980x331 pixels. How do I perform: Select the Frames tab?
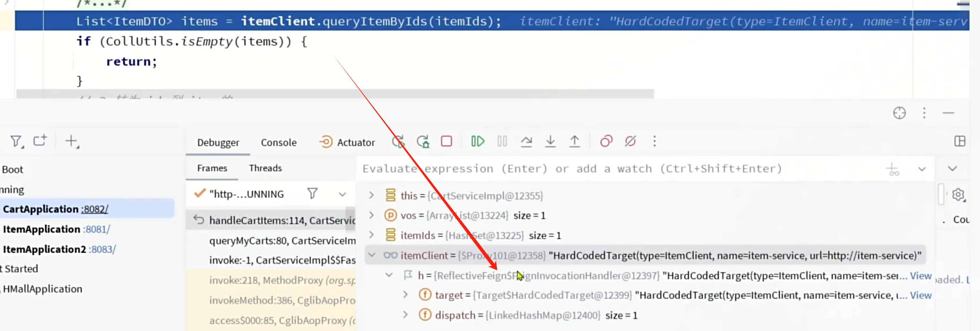(212, 169)
